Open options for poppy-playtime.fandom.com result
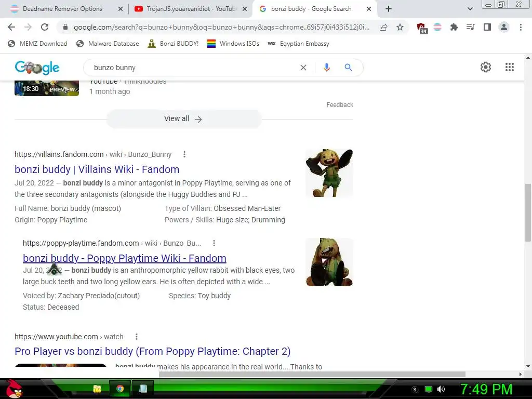 click(214, 243)
